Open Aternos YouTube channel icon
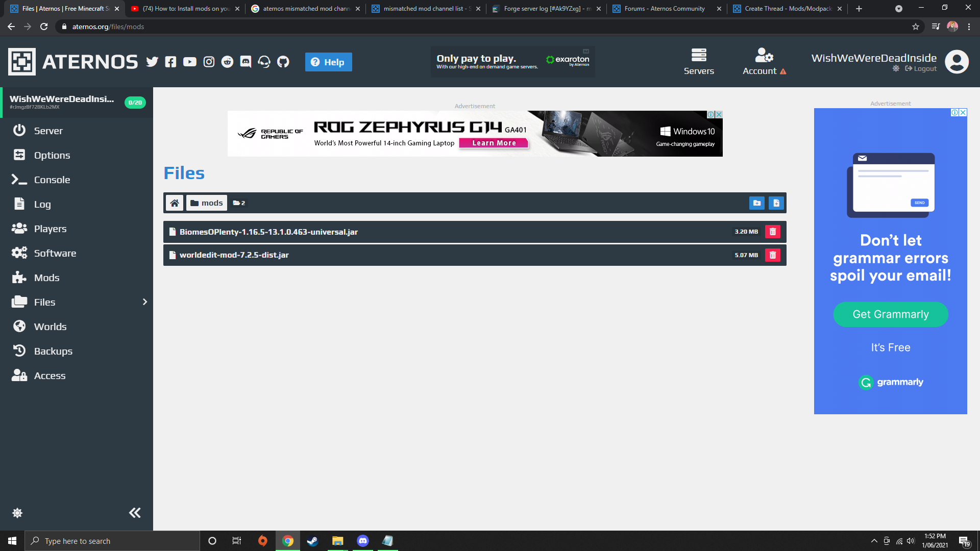 [189, 62]
